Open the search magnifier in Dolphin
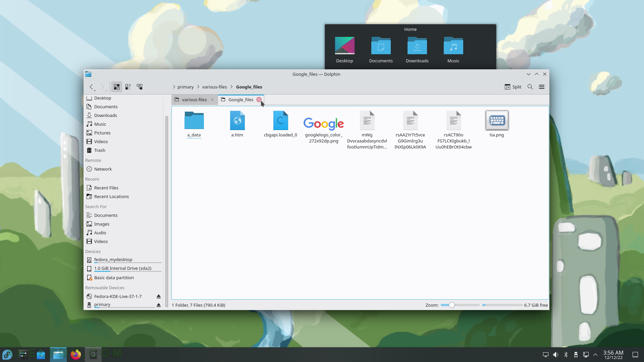Image resolution: width=644 pixels, height=362 pixels. (x=530, y=87)
